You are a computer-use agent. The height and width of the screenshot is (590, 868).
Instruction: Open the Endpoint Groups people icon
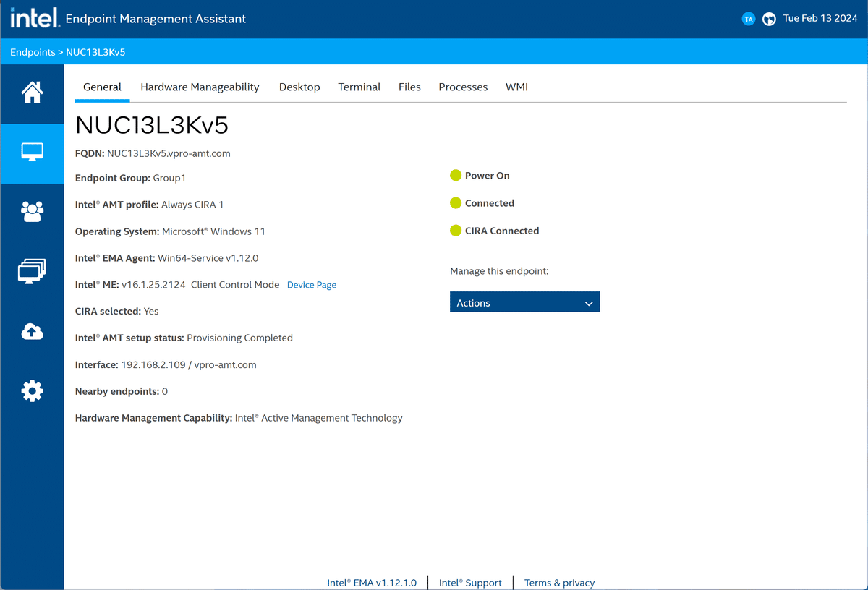click(32, 212)
